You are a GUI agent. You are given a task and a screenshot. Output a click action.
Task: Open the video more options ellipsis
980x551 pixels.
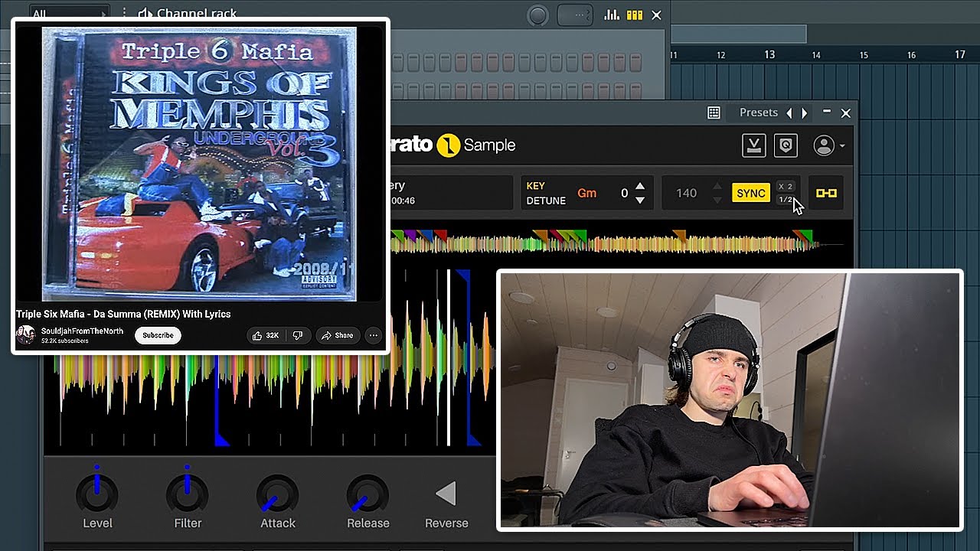click(x=373, y=335)
